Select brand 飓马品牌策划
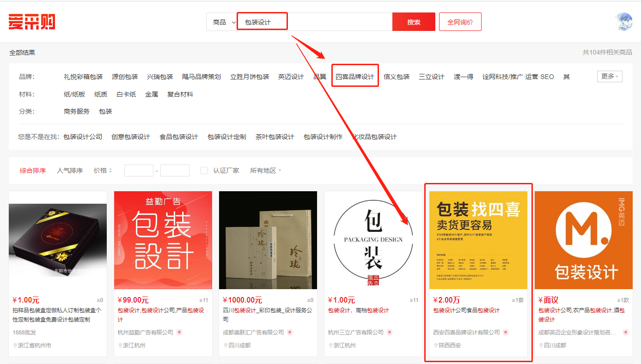This screenshot has width=641, height=364. coord(201,77)
